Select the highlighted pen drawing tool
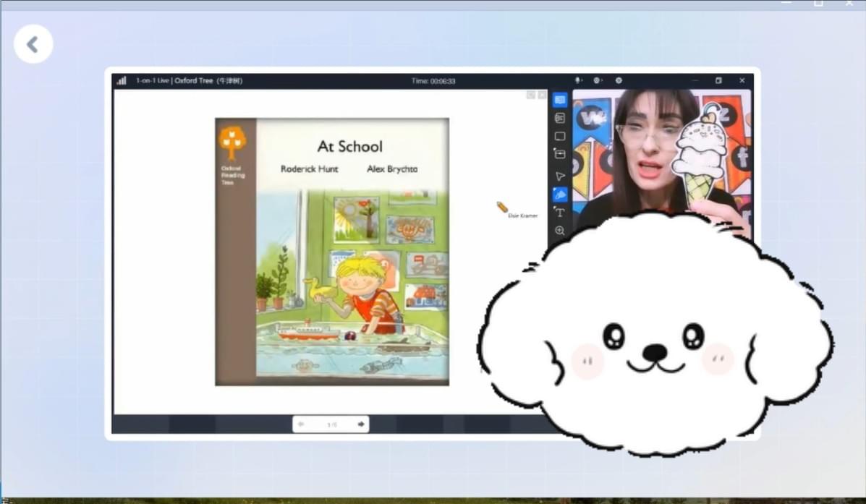The width and height of the screenshot is (866, 504). pos(559,195)
